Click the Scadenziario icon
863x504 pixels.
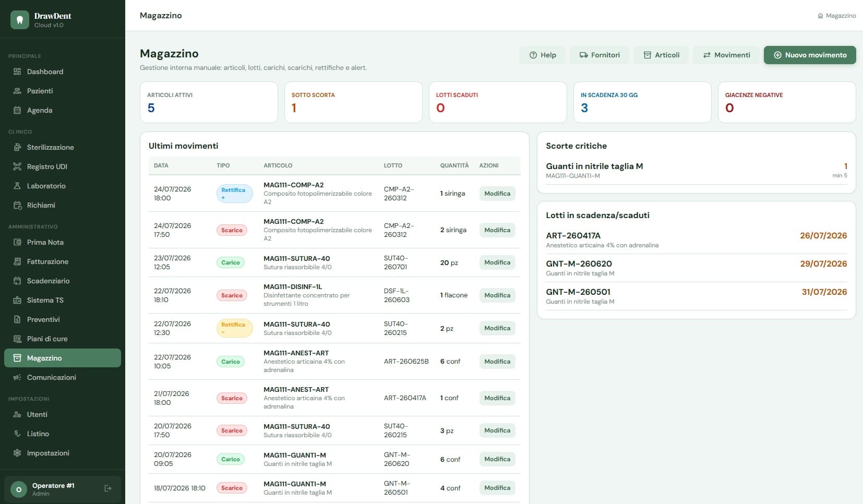(x=17, y=281)
